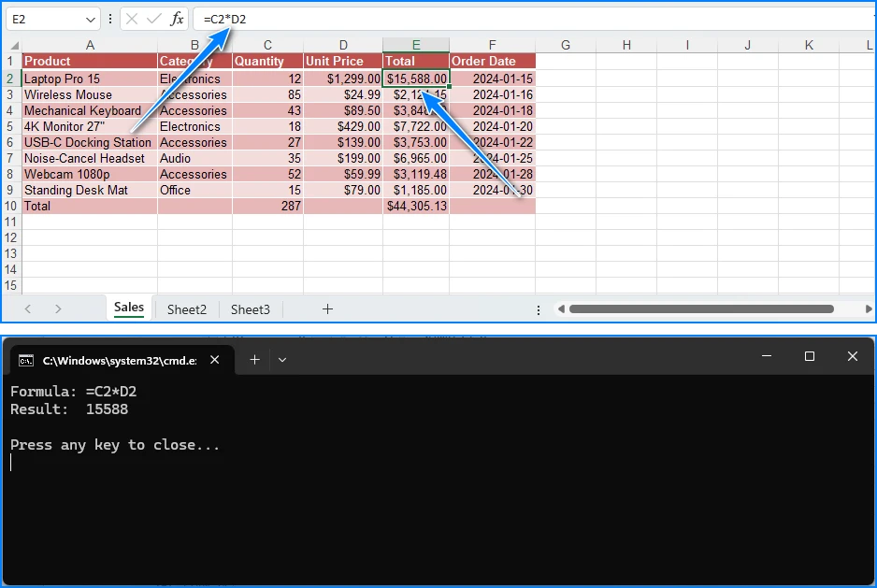Select column F header

(x=492, y=45)
